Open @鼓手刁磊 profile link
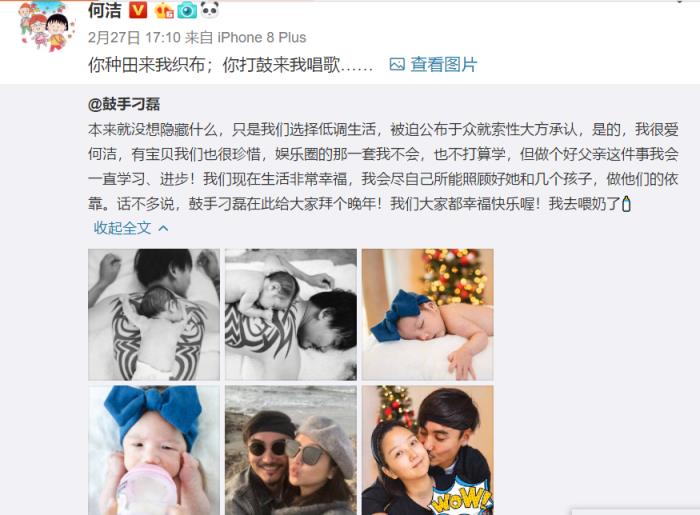 124,105
